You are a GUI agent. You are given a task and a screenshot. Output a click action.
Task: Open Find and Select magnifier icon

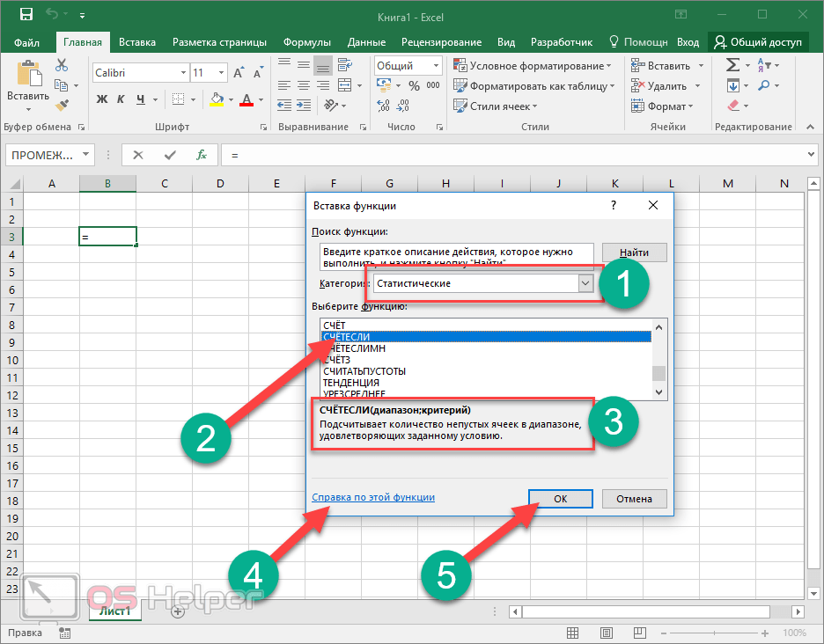[x=763, y=85]
